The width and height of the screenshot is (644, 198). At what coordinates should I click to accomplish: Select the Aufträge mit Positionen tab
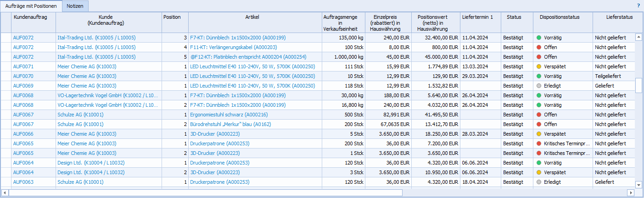(31, 6)
